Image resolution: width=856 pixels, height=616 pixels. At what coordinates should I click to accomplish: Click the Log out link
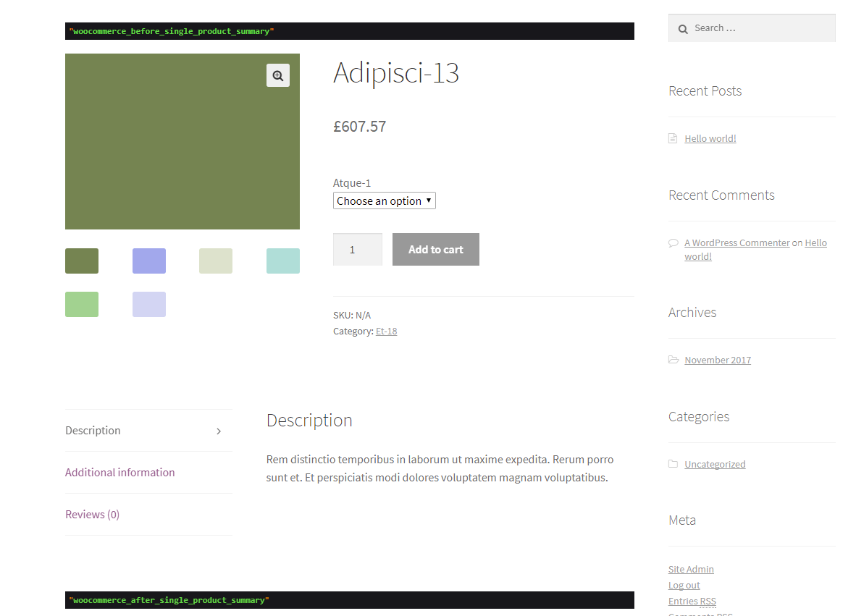684,585
